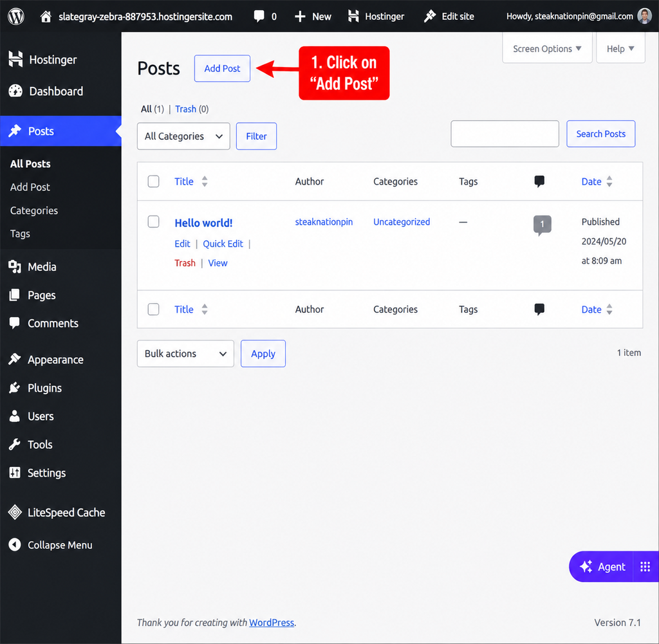
Task: Check the select-all box in the table header
Action: point(153,181)
